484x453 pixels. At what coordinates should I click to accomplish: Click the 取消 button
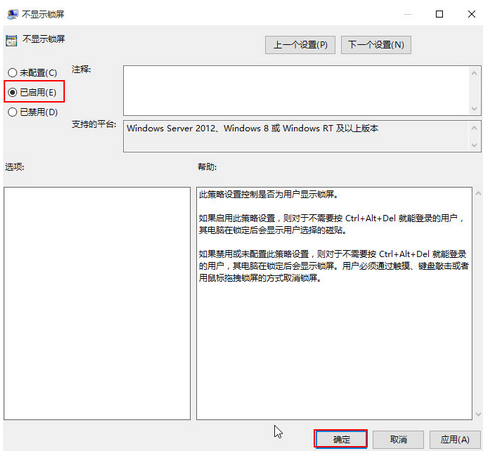pyautogui.click(x=398, y=439)
